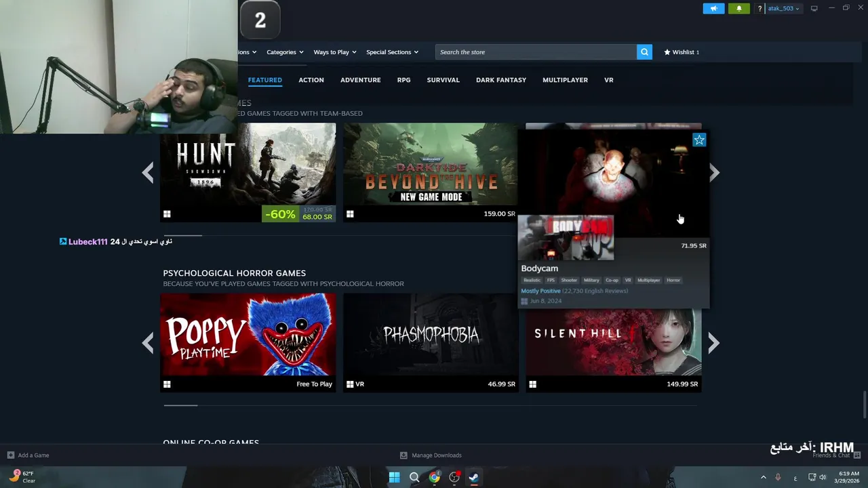Expand the atak_503 account menu
868x488 pixels.
coord(783,8)
